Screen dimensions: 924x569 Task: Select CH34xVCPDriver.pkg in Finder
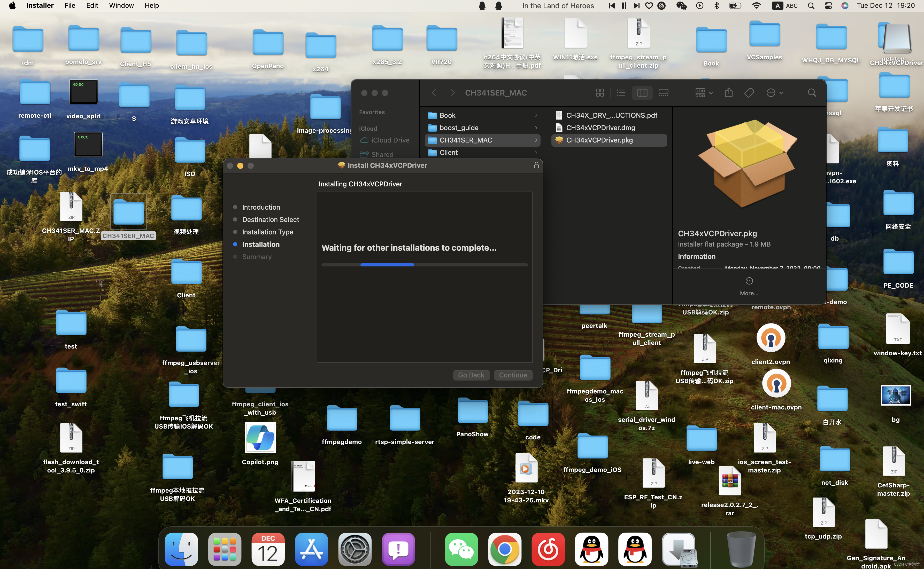click(609, 140)
